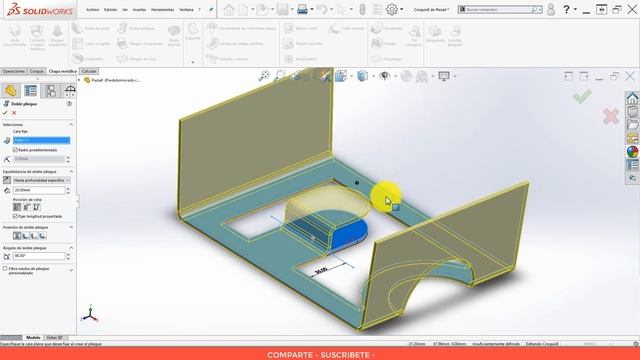This screenshot has height=360, width=640.
Task: Click the search commands box
Action: click(500, 9)
